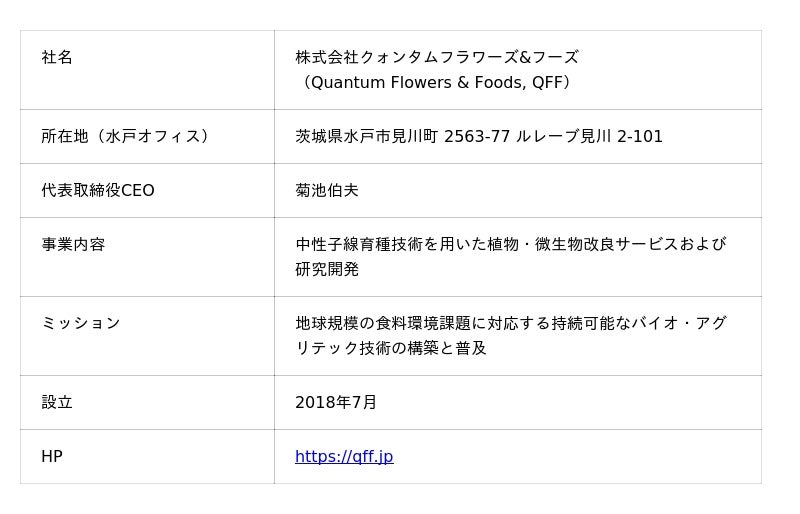Click the HP row label
This screenshot has width=800, height=514.
pos(52,457)
